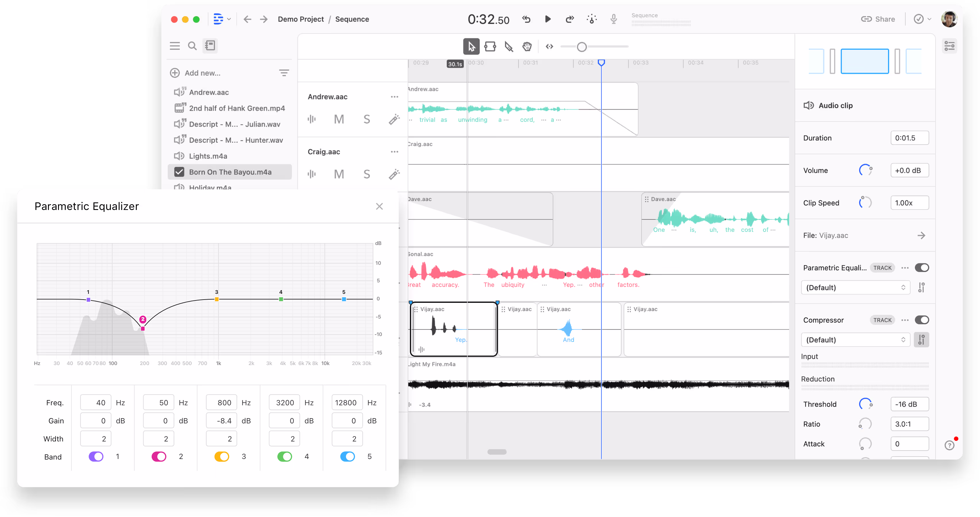The width and height of the screenshot is (980, 517).
Task: Solo the Craig.aac track
Action: pyautogui.click(x=367, y=174)
